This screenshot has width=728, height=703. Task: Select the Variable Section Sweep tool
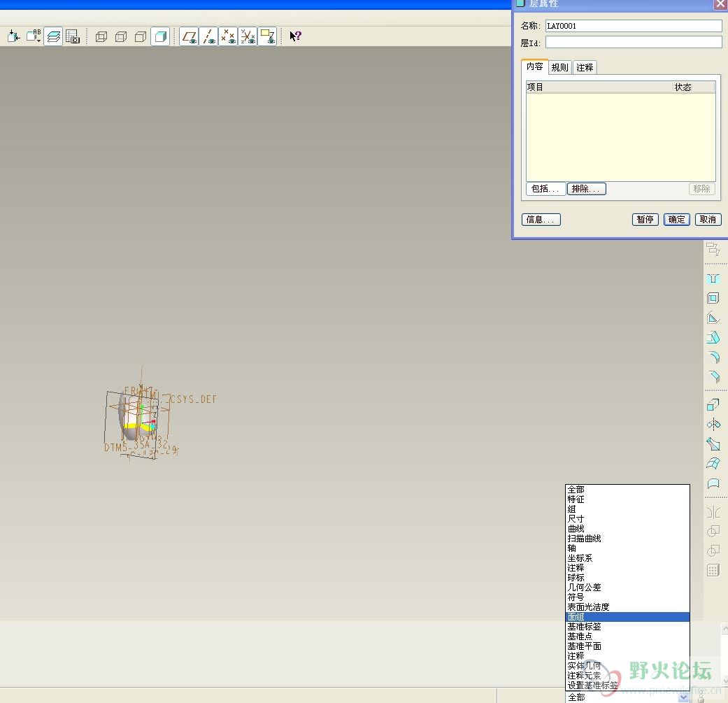[713, 444]
